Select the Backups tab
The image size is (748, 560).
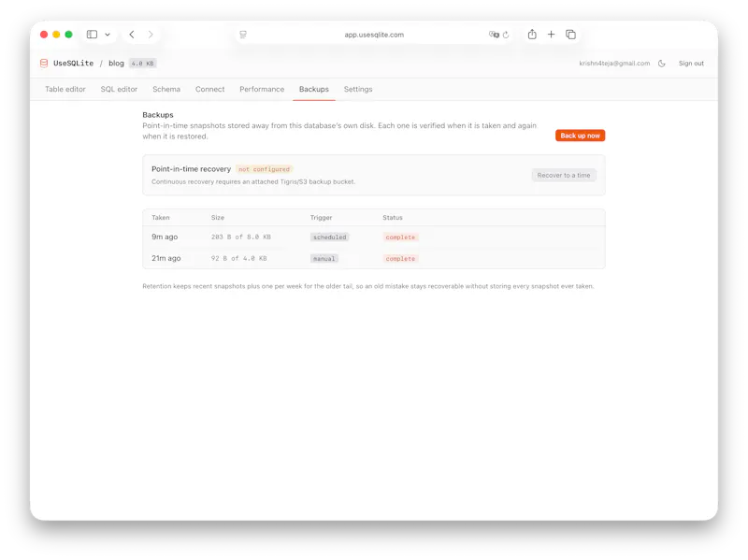pos(314,89)
